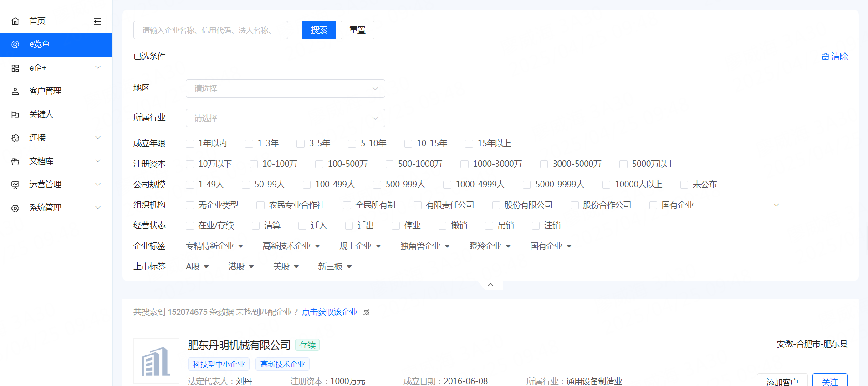The width and height of the screenshot is (868, 386).
Task: Check the 在业/存续 status box
Action: click(190, 226)
